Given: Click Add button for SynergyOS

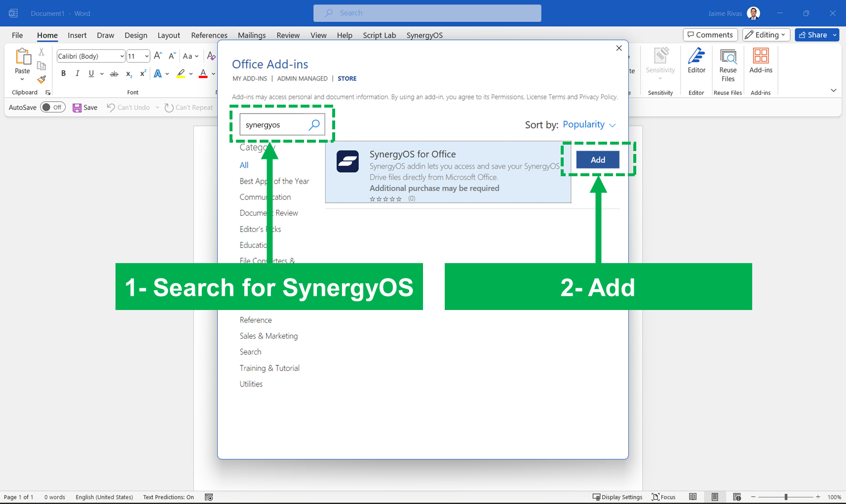Looking at the screenshot, I should [598, 159].
